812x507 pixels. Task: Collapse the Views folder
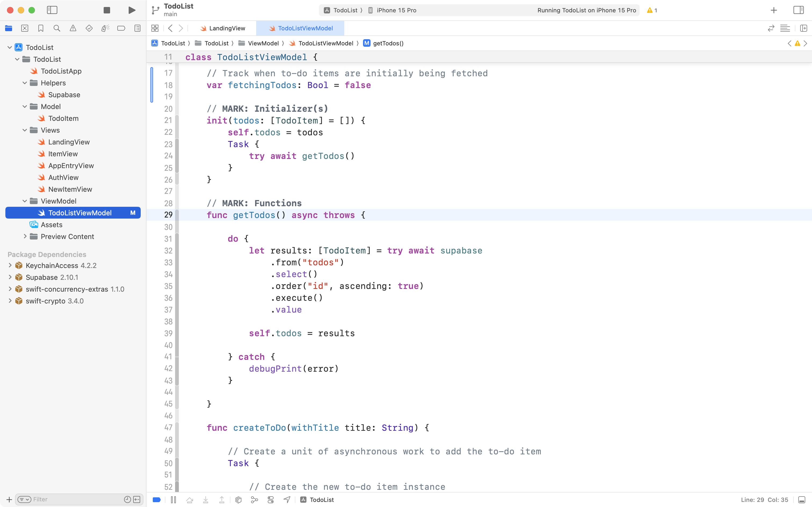24,130
